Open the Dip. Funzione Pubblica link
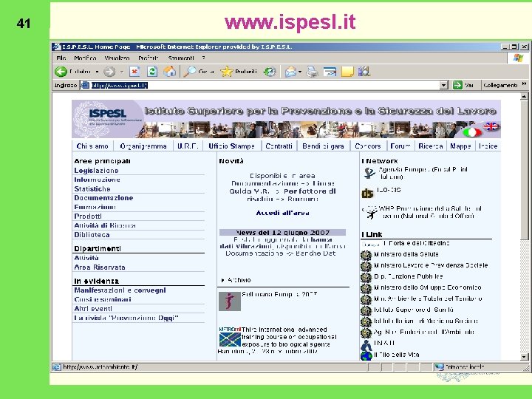The image size is (532, 399). (x=408, y=276)
